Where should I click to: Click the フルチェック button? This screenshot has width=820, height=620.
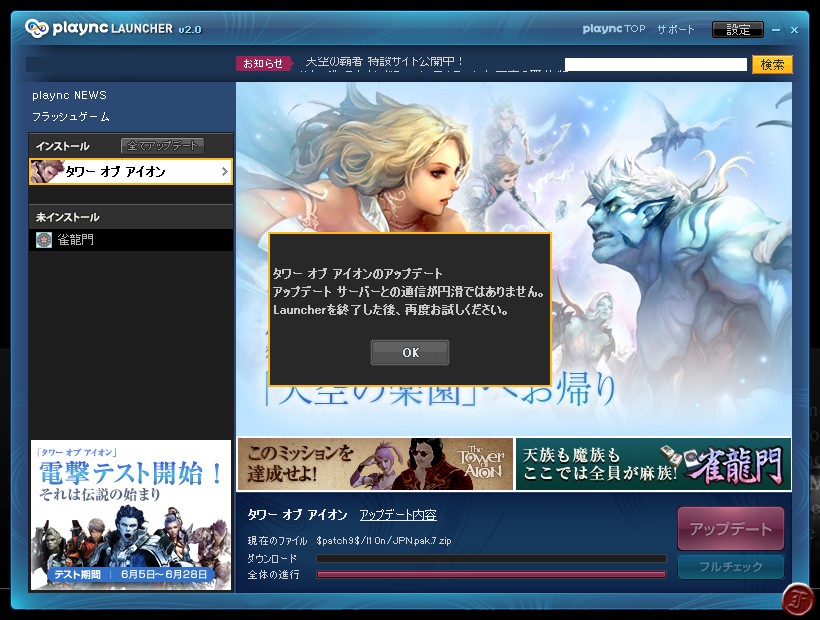coord(731,567)
